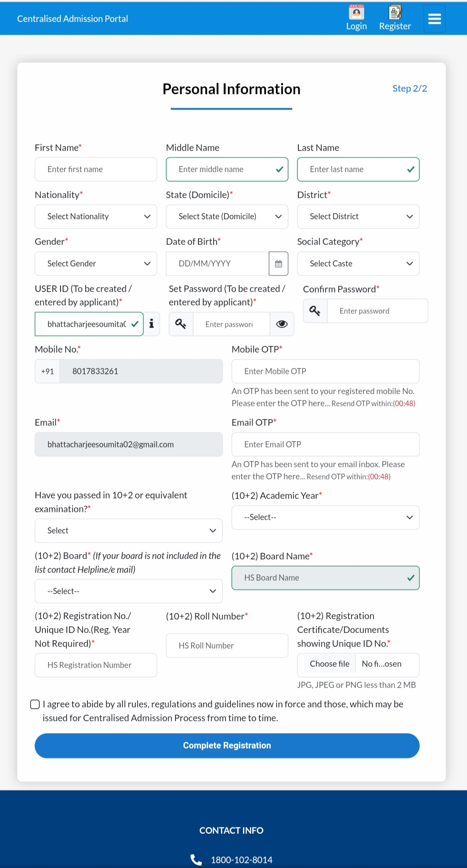Viewport: 467px width, 868px height.
Task: Click the Enter Mobile OTP field
Action: coord(325,371)
